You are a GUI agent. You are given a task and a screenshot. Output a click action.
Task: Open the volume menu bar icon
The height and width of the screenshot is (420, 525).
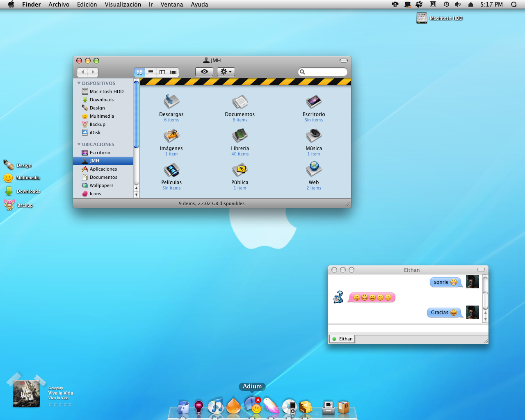(458, 5)
